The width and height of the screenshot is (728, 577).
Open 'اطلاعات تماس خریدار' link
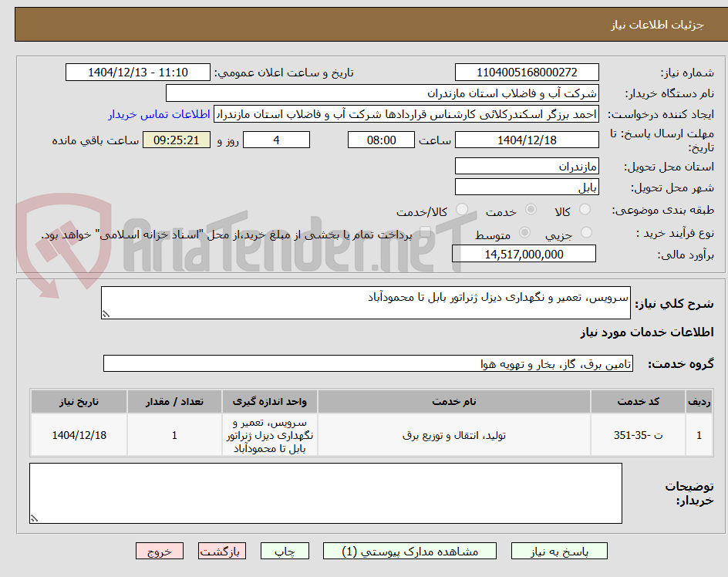159,114
